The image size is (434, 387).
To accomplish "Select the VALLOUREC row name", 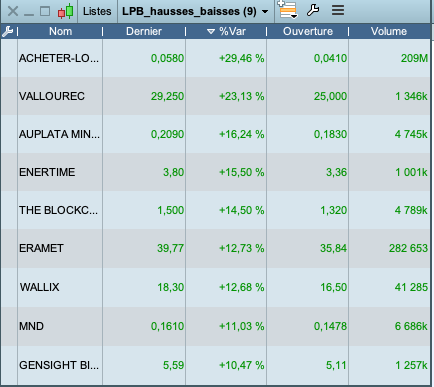I will tap(52, 96).
